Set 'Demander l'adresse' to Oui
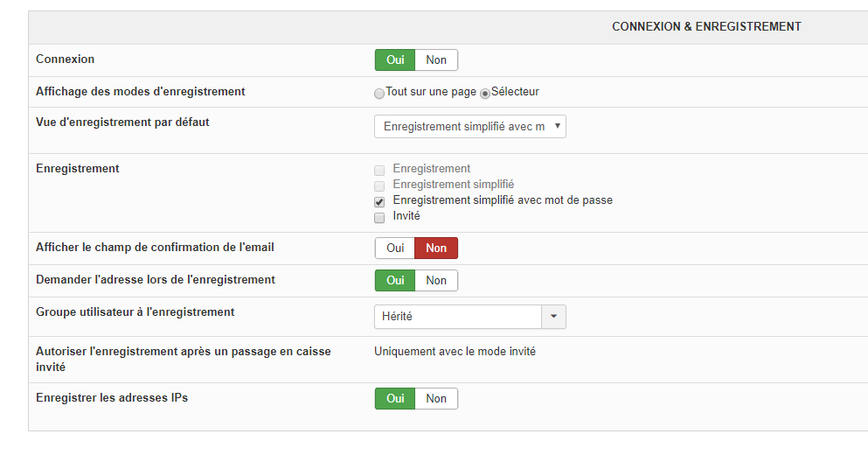 395,280
